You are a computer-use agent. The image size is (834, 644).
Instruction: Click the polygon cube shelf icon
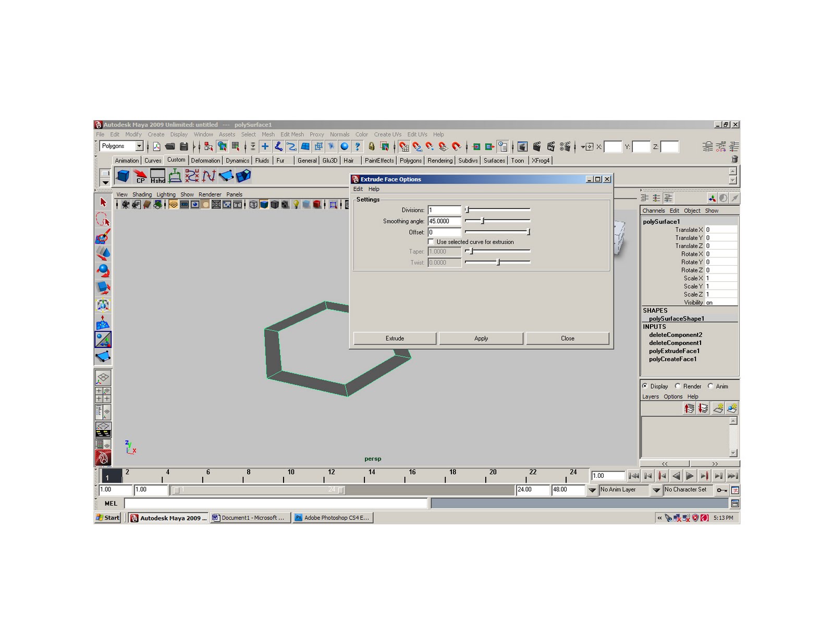123,176
